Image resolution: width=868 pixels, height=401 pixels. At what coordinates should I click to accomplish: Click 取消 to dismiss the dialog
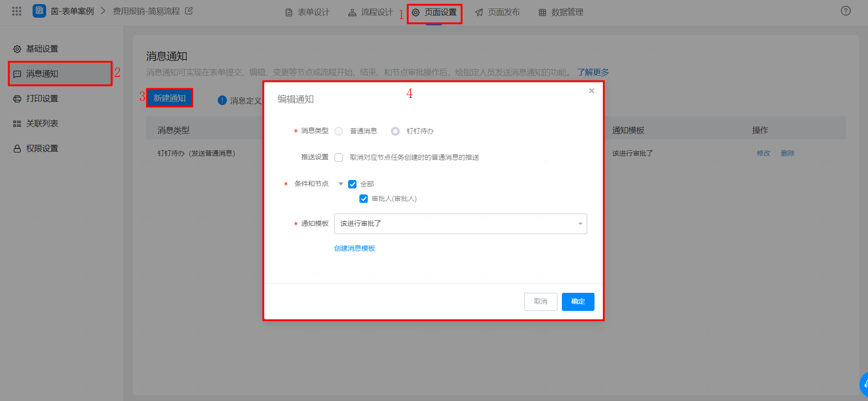point(541,302)
